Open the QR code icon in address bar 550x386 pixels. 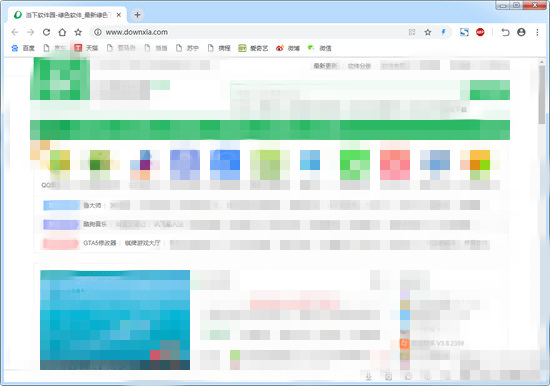pyautogui.click(x=412, y=32)
